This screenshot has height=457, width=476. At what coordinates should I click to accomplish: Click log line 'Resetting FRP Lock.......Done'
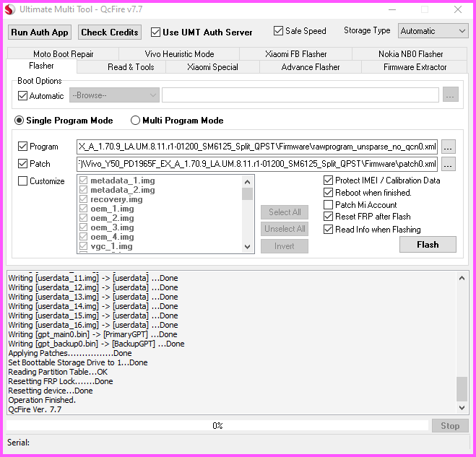(61, 381)
